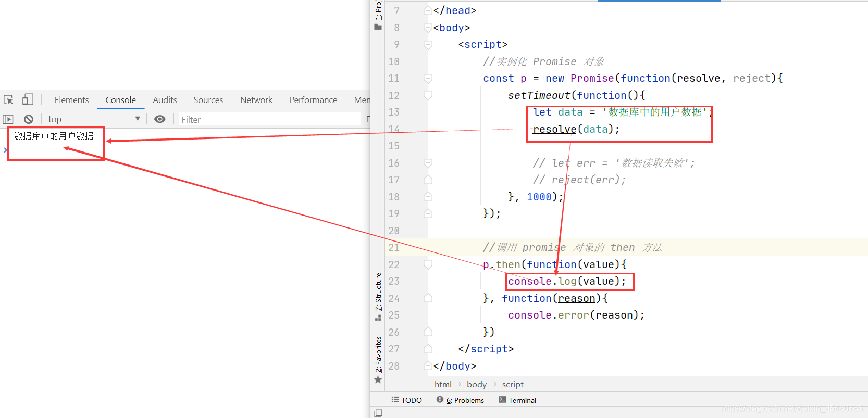868x418 pixels.
Task: Click the console prompt chevron
Action: click(5, 150)
